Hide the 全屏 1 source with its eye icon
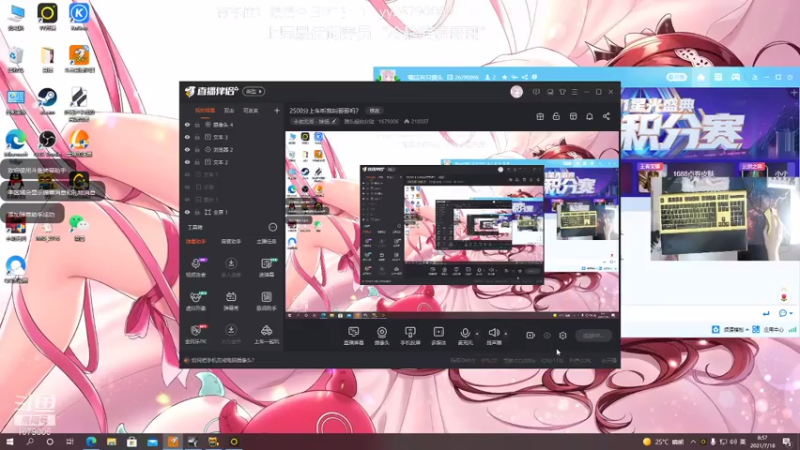Viewport: 800px width, 450px height. 187,212
